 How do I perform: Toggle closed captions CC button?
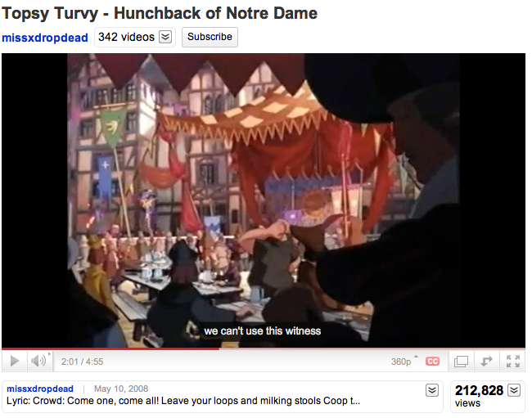(x=432, y=362)
